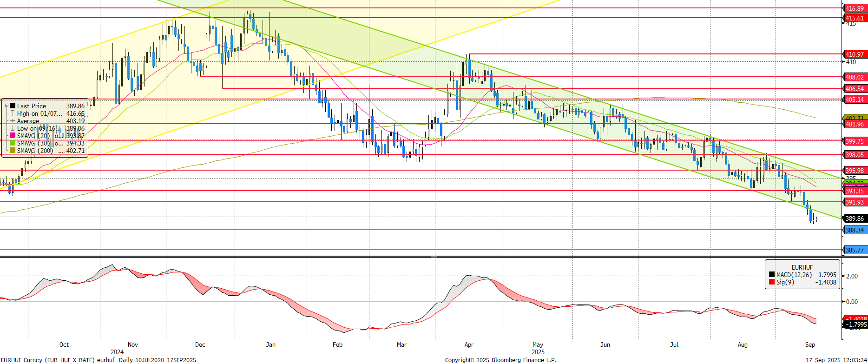Select the High marker icon in legend
Screen dimensions: 868x364
pyautogui.click(x=13, y=113)
